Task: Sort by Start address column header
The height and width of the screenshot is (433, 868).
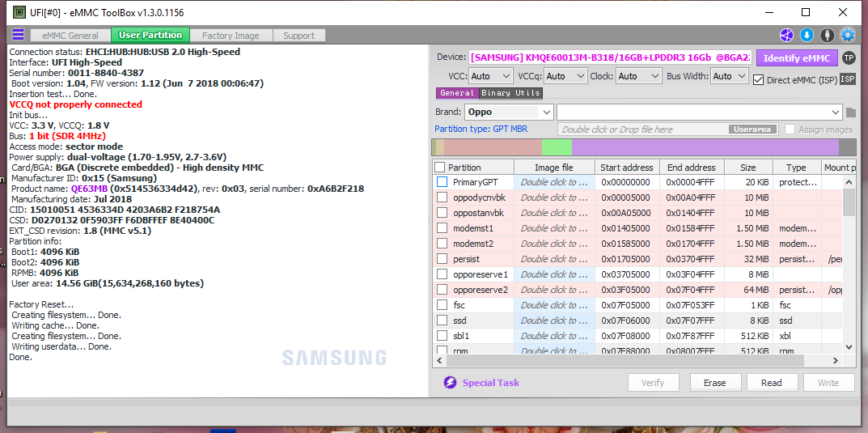Action: [627, 168]
